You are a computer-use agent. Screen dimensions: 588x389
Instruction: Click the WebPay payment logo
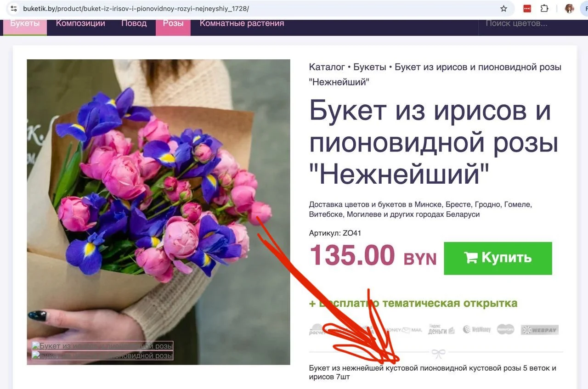pos(540,330)
